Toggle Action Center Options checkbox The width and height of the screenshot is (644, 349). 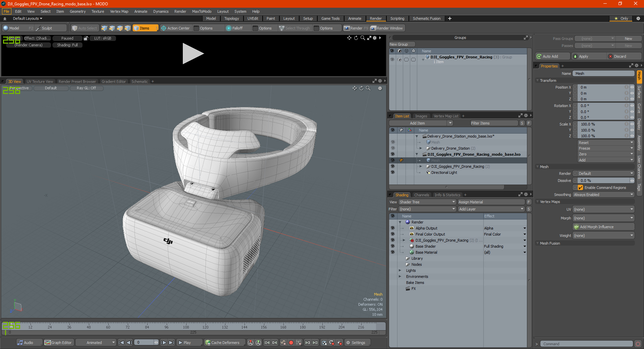click(x=197, y=28)
